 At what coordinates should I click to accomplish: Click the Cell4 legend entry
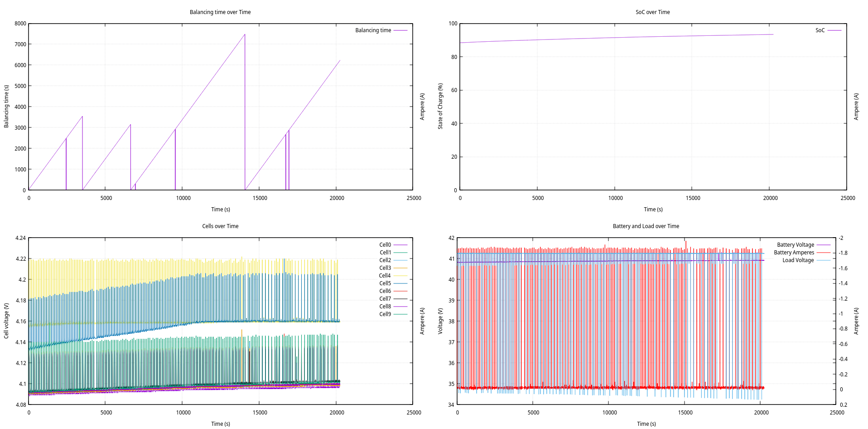[x=385, y=276]
